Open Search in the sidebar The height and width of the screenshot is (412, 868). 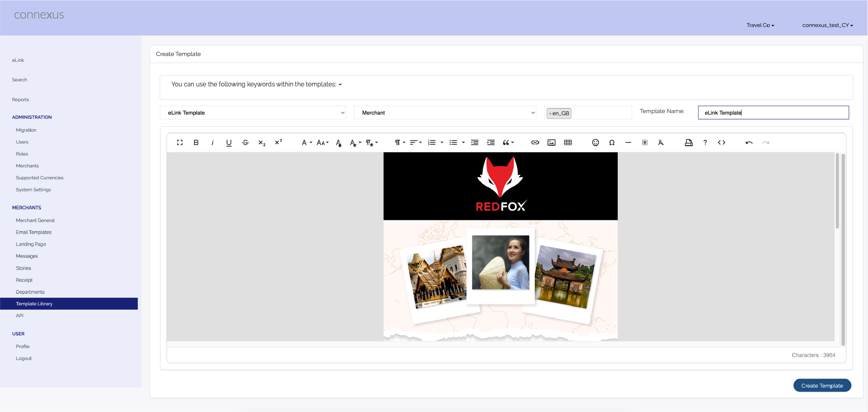pyautogui.click(x=20, y=80)
